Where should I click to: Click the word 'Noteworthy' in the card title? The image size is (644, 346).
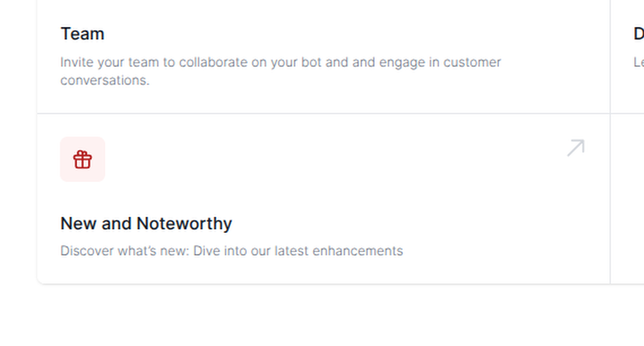click(184, 224)
